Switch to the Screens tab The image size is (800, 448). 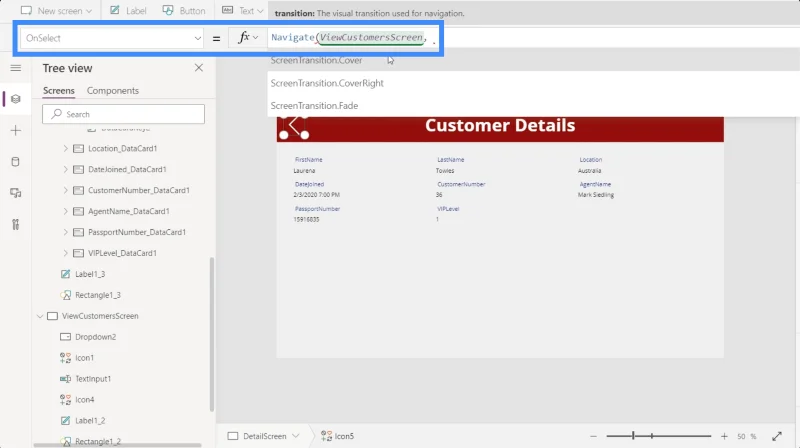click(59, 90)
